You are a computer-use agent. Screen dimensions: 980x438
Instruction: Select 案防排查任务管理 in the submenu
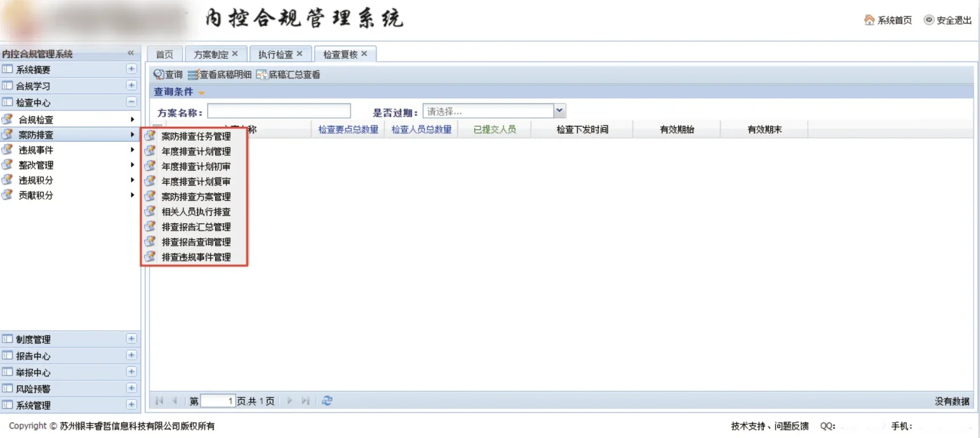click(x=196, y=136)
